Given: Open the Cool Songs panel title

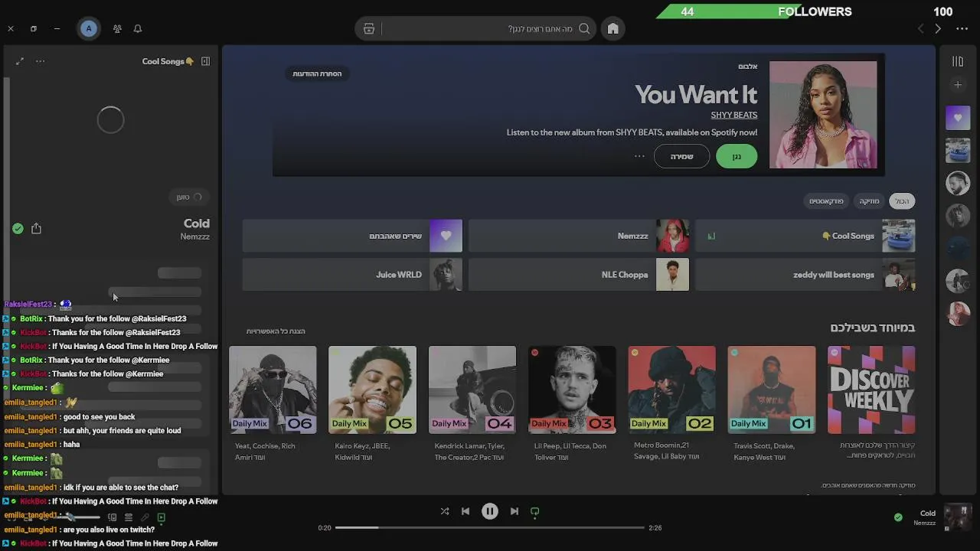Looking at the screenshot, I should pyautogui.click(x=168, y=61).
